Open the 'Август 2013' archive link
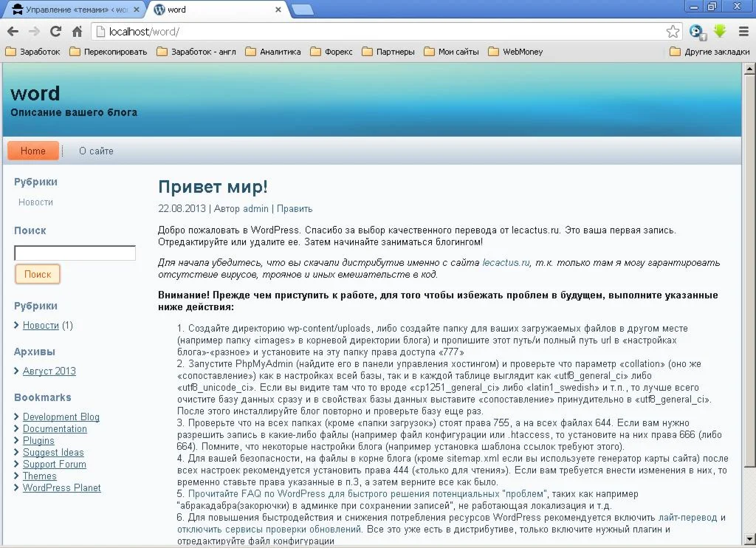 [x=49, y=371]
